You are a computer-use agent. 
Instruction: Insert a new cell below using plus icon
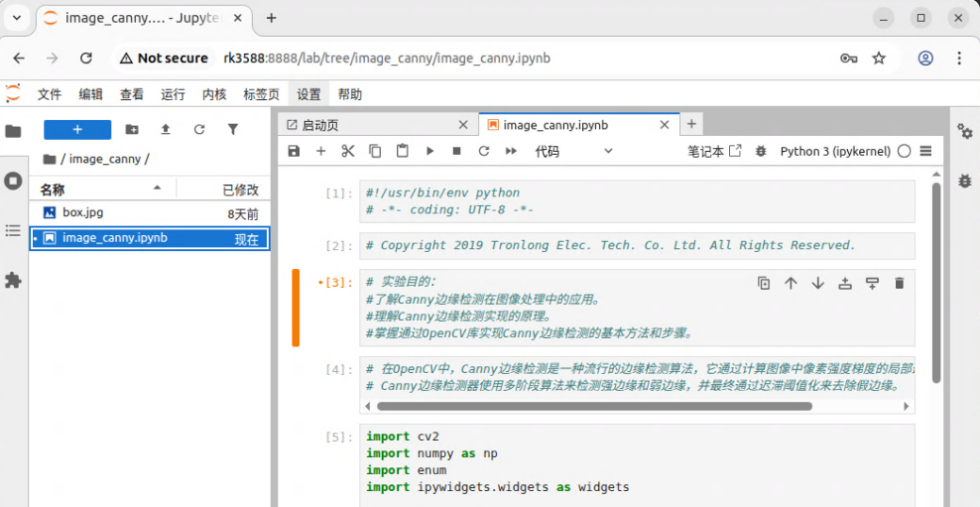pyautogui.click(x=321, y=151)
